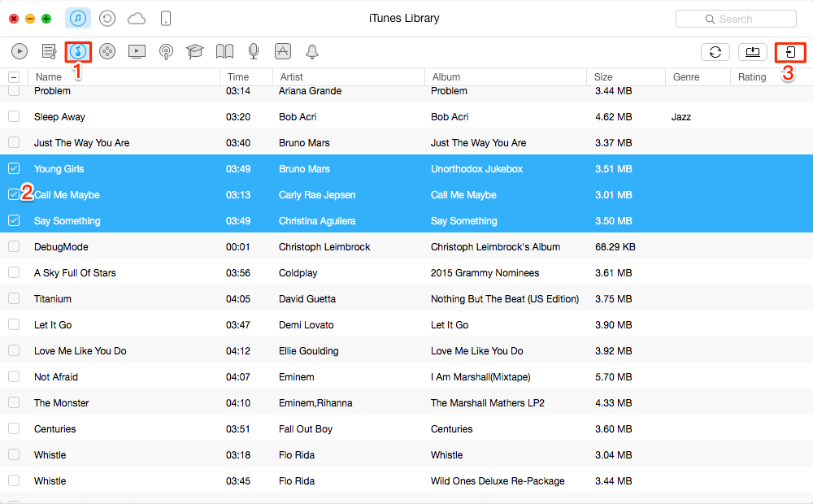Check the A Sky Full Of Stars checkbox
This screenshot has height=504, width=813.
click(x=14, y=272)
